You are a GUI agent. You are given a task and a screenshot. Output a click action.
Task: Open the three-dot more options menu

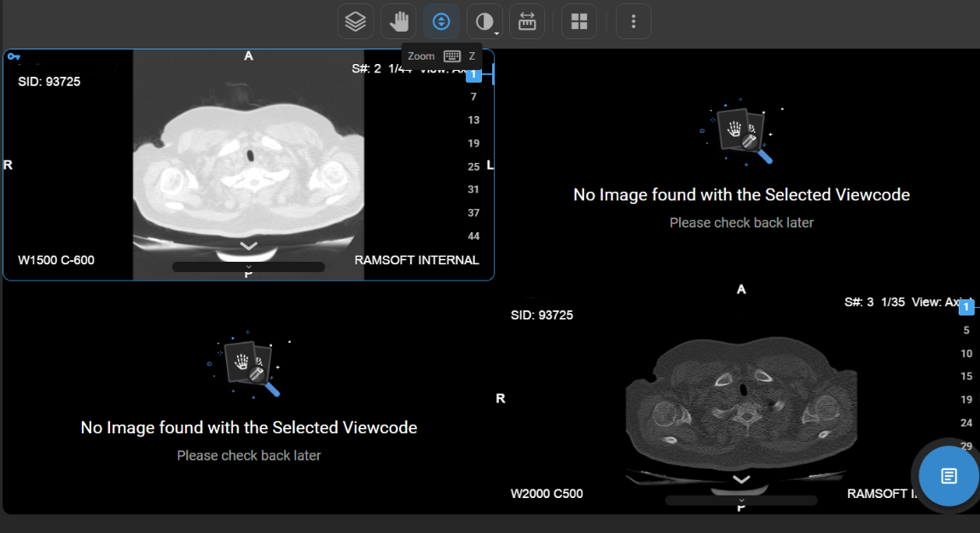(x=633, y=21)
